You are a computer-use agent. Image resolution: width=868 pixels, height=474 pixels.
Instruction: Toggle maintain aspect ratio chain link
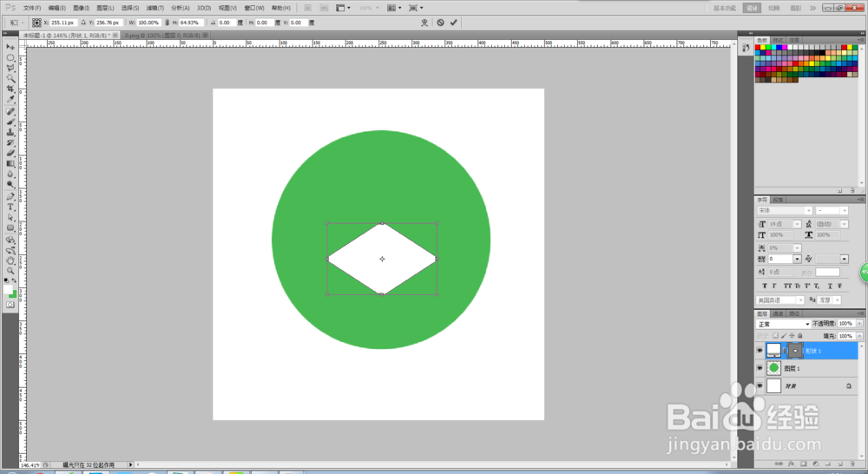click(x=168, y=23)
